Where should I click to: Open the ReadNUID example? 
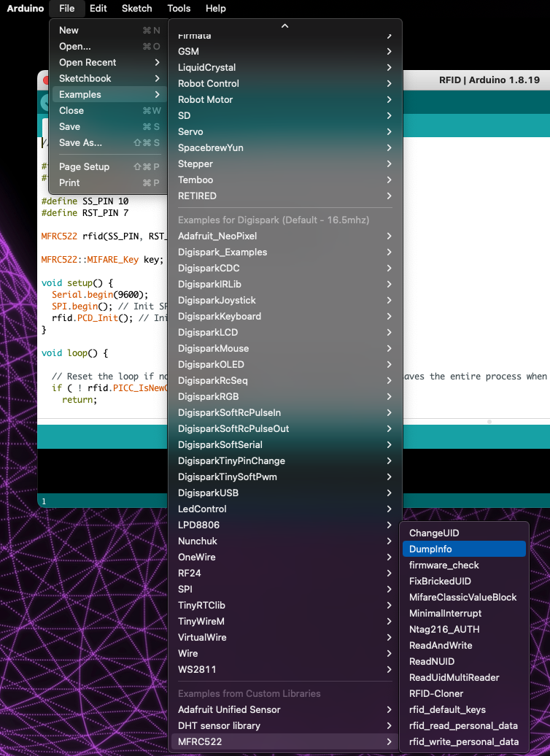464,661
